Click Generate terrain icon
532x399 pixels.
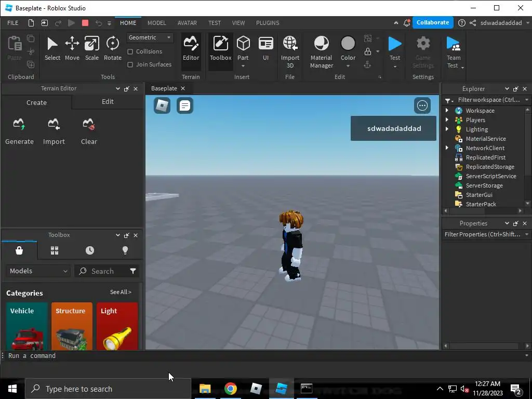click(19, 131)
